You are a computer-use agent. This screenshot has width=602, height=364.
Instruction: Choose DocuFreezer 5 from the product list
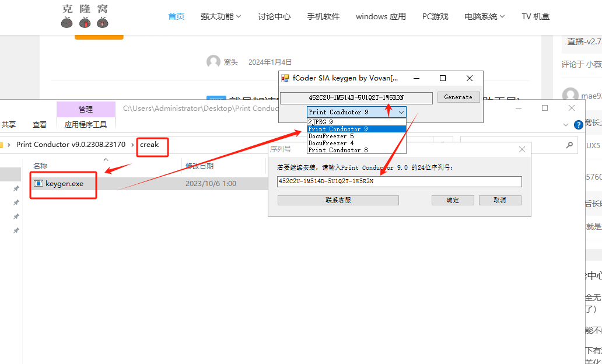356,136
